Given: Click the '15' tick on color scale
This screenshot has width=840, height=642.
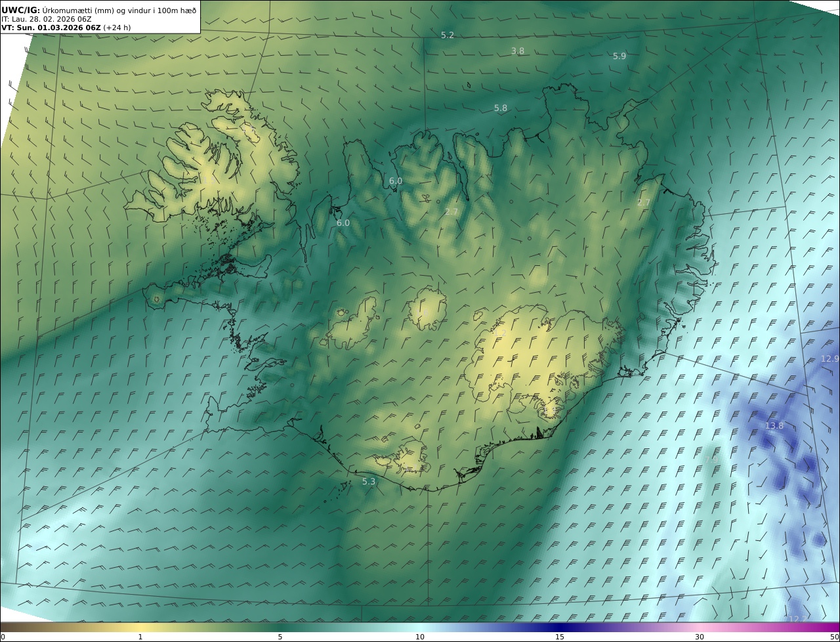Looking at the screenshot, I should (560, 637).
